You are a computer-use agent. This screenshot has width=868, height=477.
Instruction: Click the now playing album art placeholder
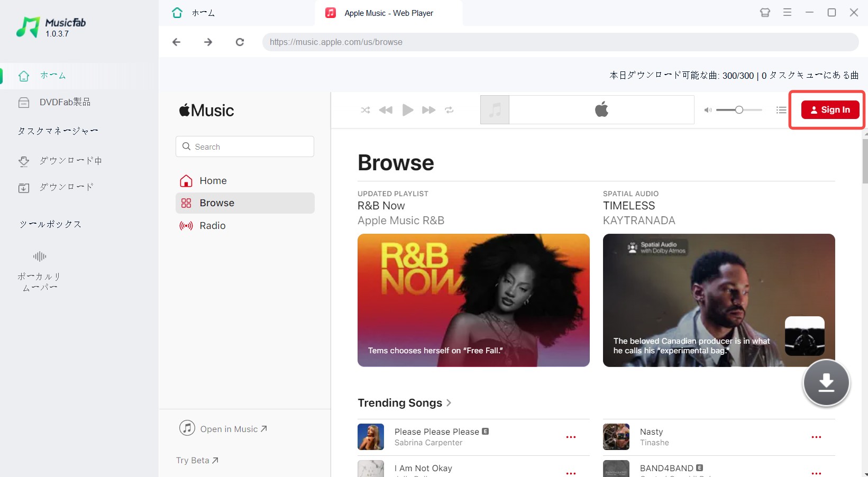[x=495, y=110]
